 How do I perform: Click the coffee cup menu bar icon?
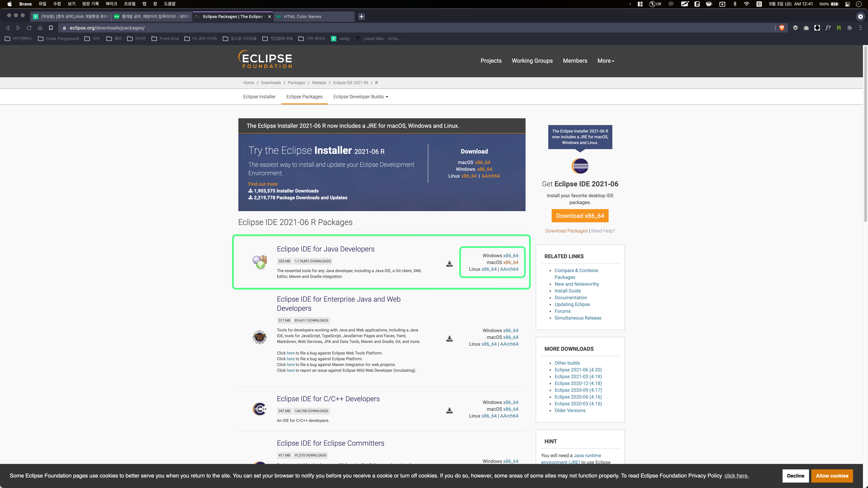(x=709, y=4)
